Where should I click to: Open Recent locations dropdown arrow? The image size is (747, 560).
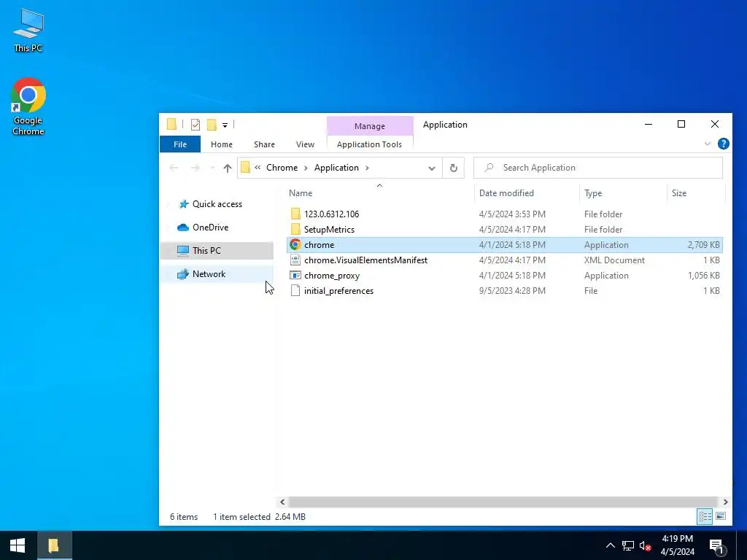click(212, 168)
